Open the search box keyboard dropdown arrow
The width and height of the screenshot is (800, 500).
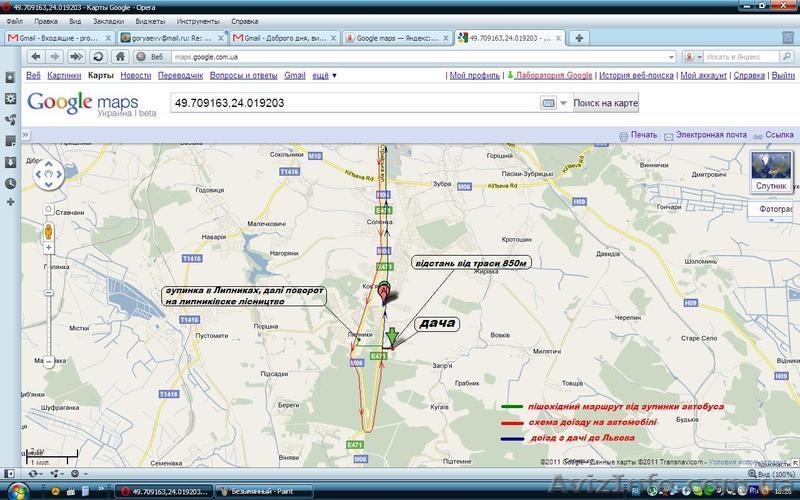pos(563,103)
